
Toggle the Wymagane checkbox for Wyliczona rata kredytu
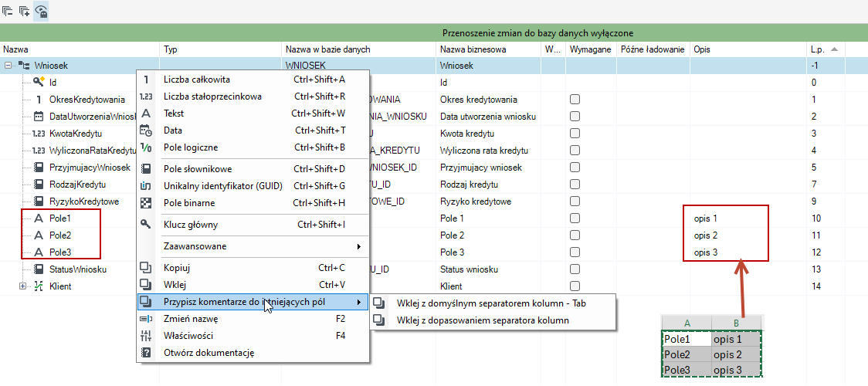coord(575,151)
